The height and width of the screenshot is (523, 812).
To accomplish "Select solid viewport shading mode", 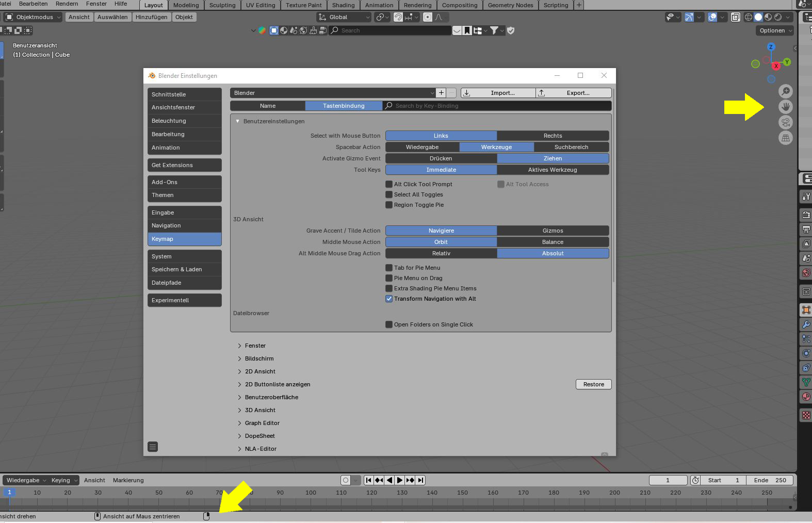I will 758,17.
